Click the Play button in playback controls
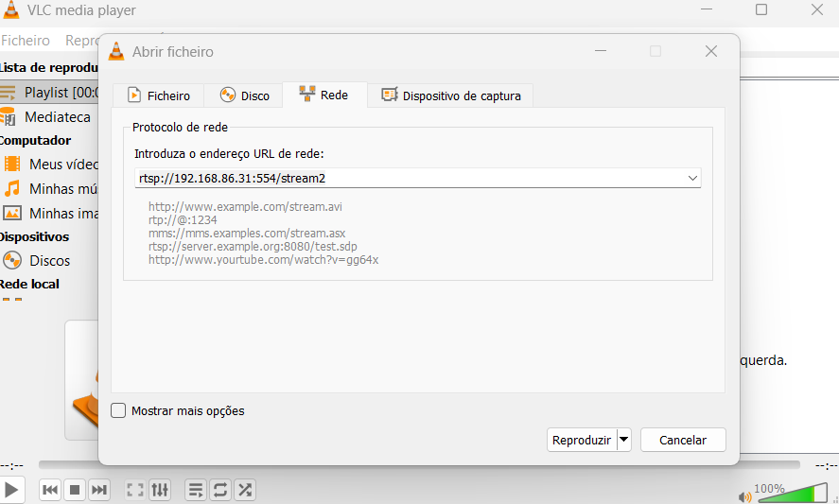Viewport: 839px width, 504px height. pos(11,490)
